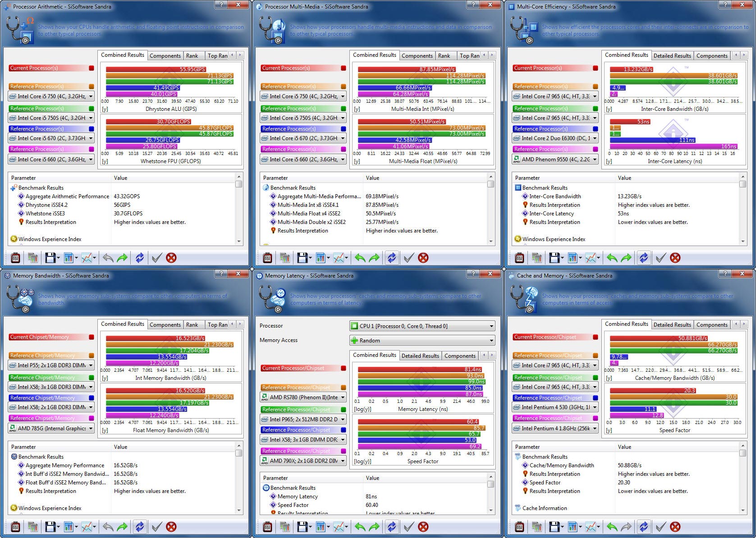
Task: Click the green forward arrow in Processor Arithmetic
Action: (122, 258)
